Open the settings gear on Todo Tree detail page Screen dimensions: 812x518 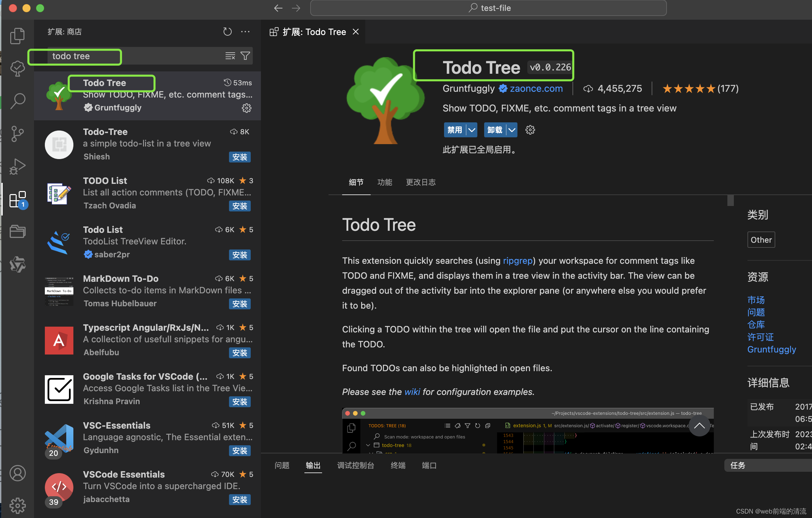point(530,130)
